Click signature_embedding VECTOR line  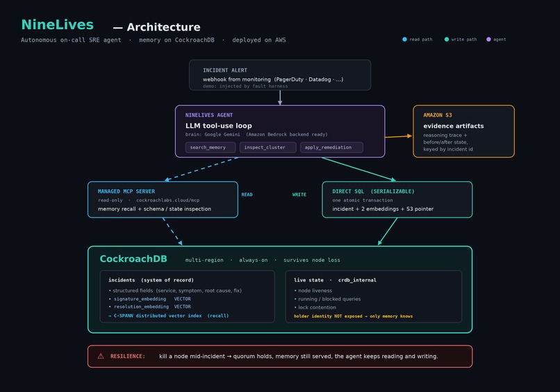pos(149,299)
